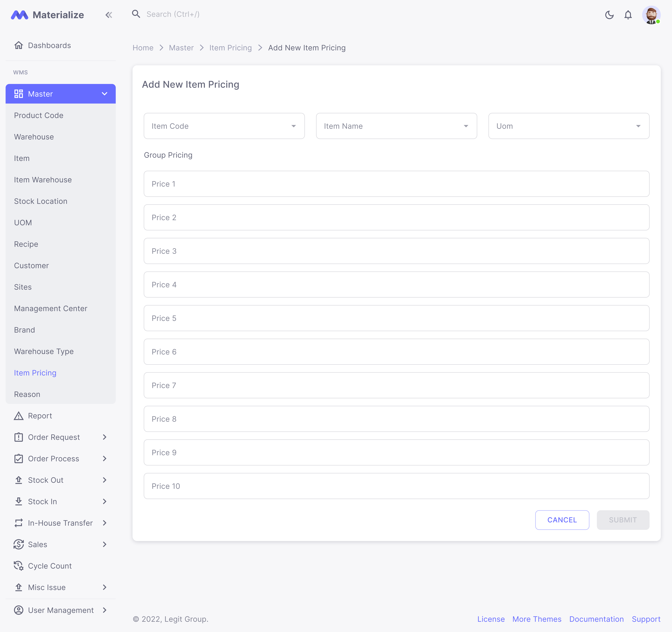Open the Documentation footer link

[596, 619]
